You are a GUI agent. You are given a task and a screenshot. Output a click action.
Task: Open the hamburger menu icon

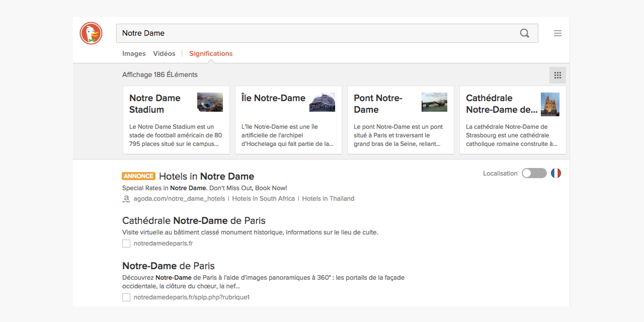coord(557,33)
